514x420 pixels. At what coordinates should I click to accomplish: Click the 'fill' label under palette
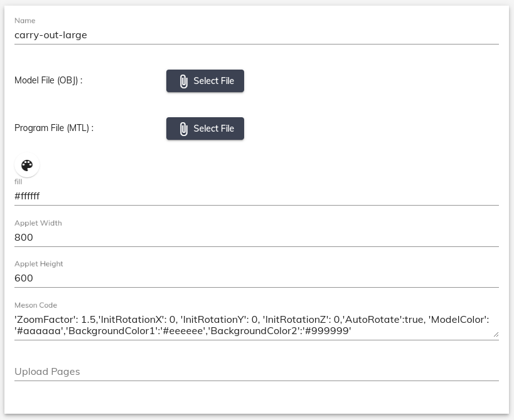pyautogui.click(x=18, y=182)
